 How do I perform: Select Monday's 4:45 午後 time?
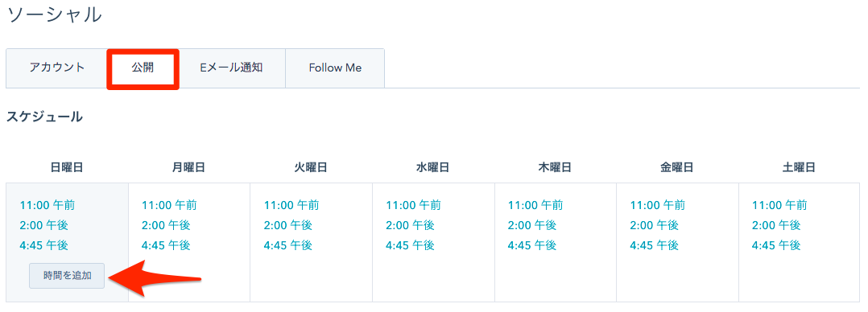(166, 245)
